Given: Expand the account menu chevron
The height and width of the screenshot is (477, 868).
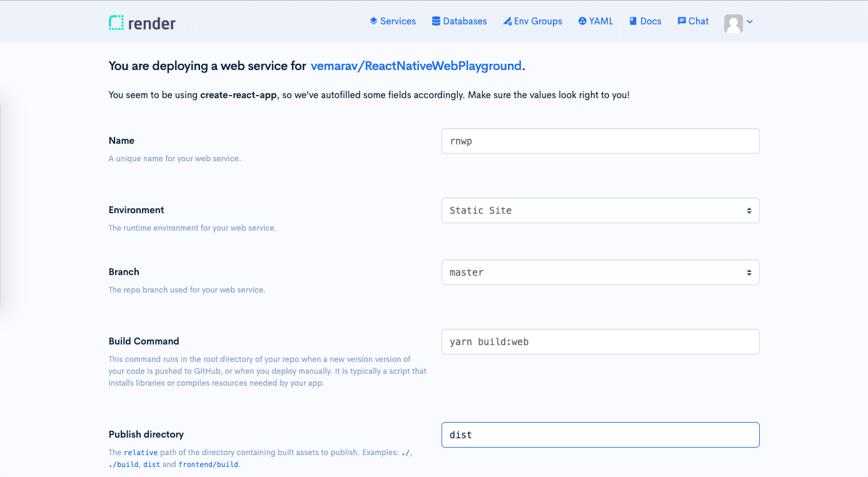Looking at the screenshot, I should coord(750,22).
